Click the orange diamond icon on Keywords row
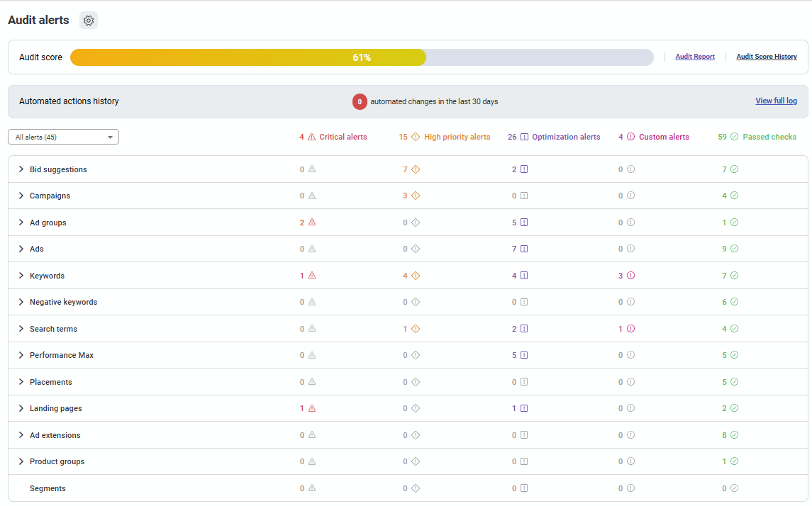This screenshot has height=506, width=812. pyautogui.click(x=414, y=275)
